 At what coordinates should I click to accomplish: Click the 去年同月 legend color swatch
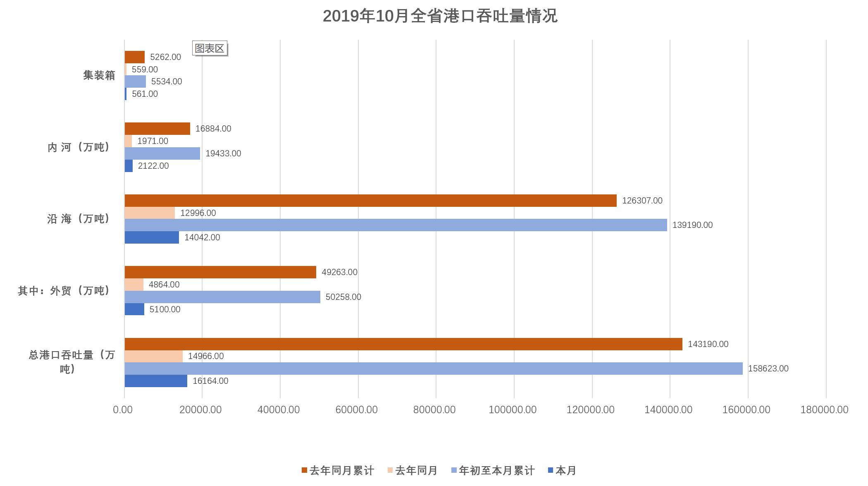[390, 471]
